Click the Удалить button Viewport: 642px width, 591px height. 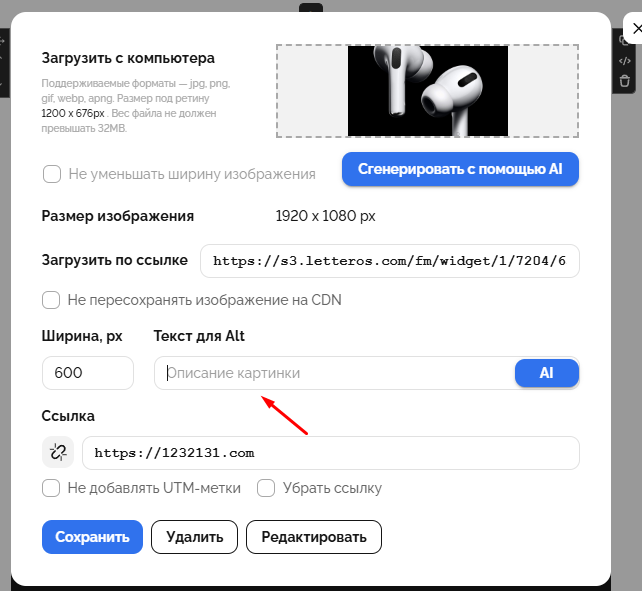(194, 537)
